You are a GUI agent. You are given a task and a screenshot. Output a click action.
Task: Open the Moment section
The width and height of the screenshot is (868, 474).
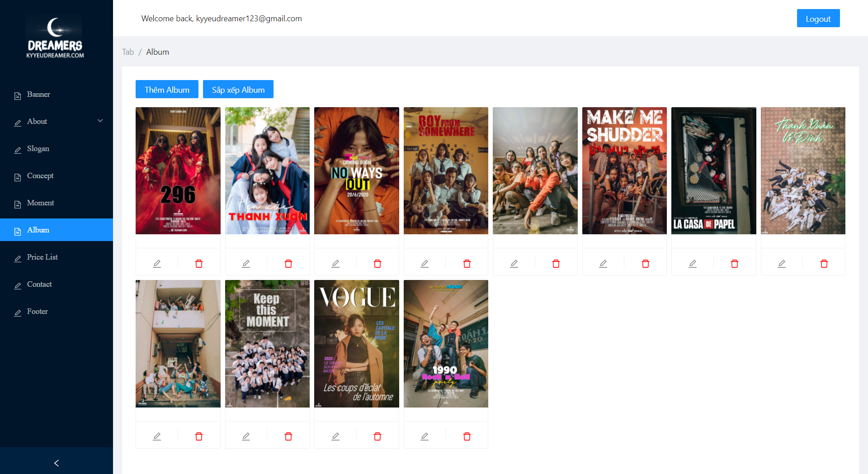click(57, 203)
